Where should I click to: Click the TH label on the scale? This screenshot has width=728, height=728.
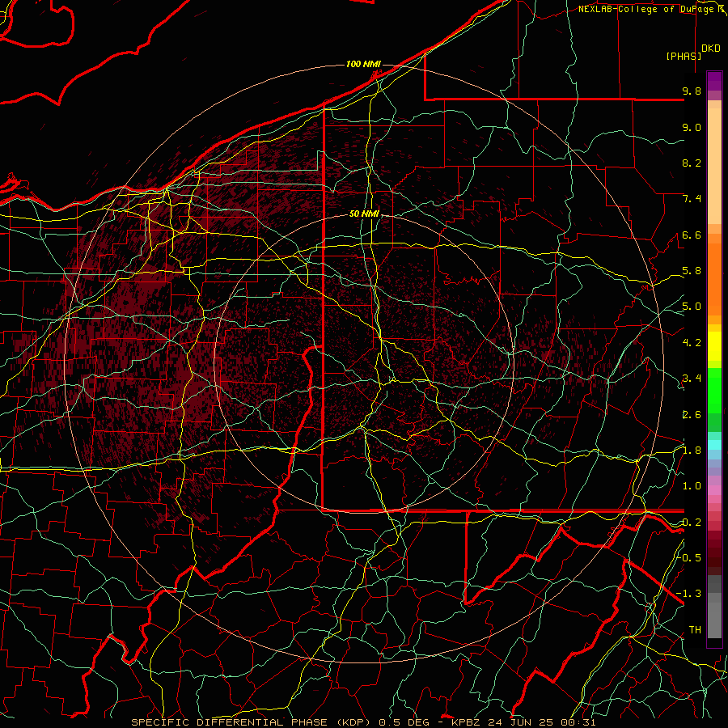(695, 630)
